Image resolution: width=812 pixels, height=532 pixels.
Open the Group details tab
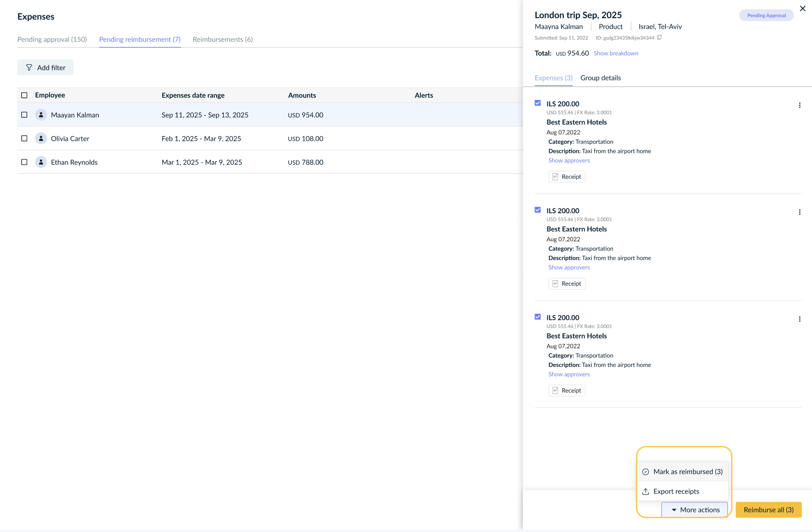600,78
